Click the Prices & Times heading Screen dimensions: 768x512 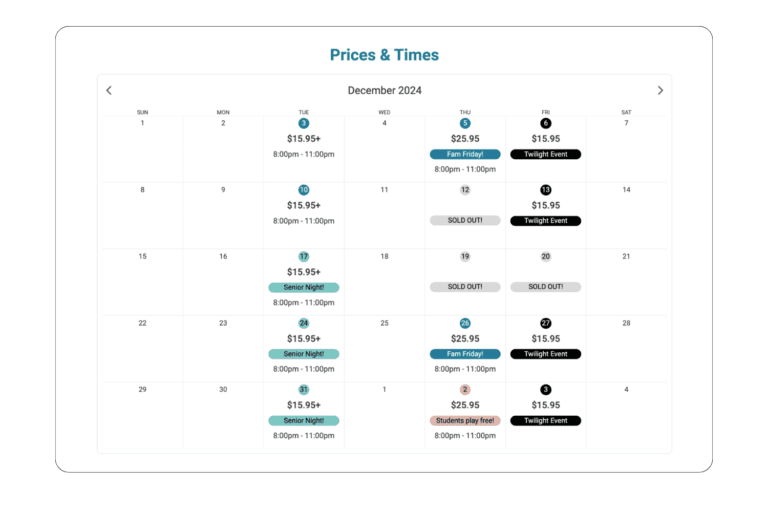384,55
